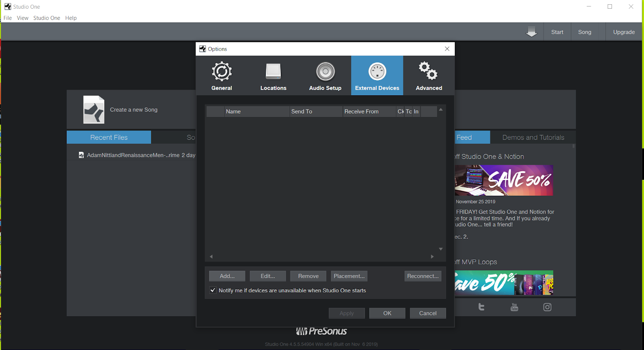The height and width of the screenshot is (350, 644).
Task: Open the Locations options tab
Action: click(274, 76)
